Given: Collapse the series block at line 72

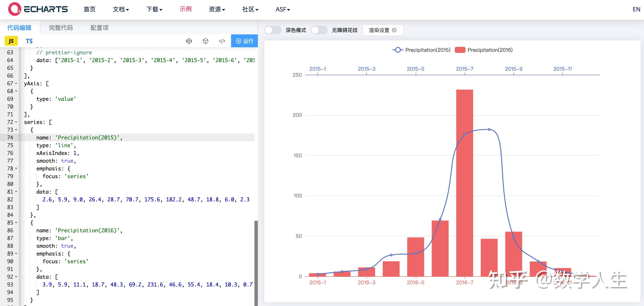Looking at the screenshot, I should pos(16,122).
